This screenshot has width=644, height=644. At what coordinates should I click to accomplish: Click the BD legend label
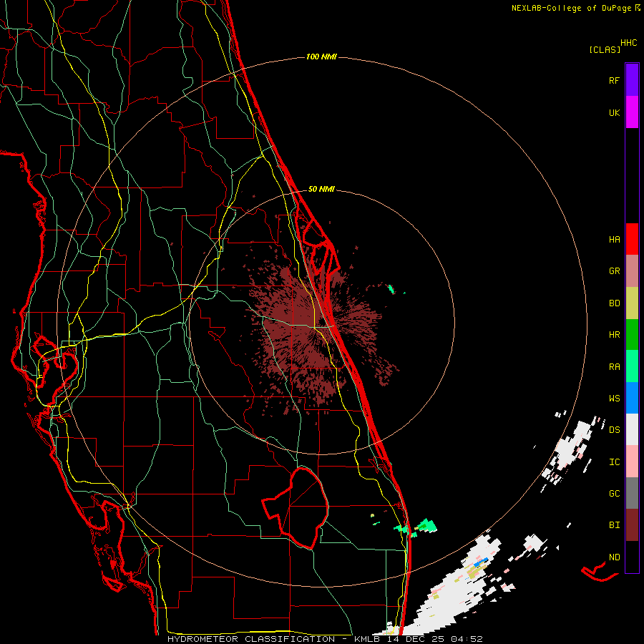click(x=614, y=303)
